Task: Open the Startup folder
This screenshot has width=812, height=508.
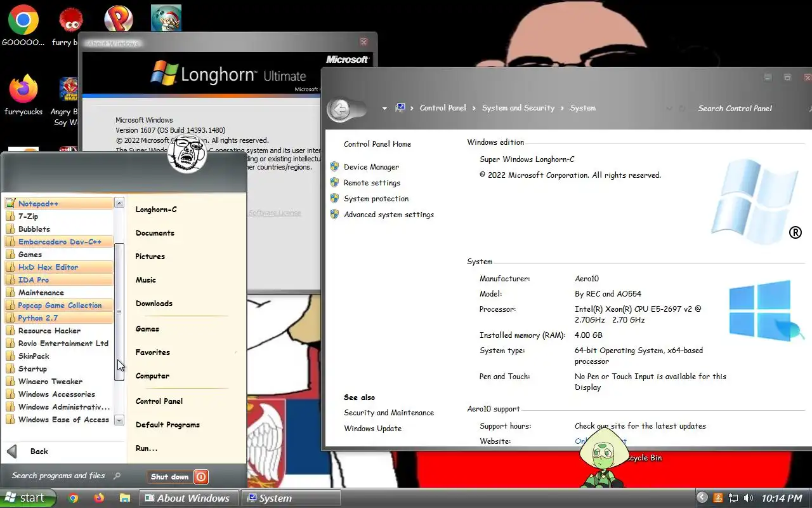Action: coord(58,368)
